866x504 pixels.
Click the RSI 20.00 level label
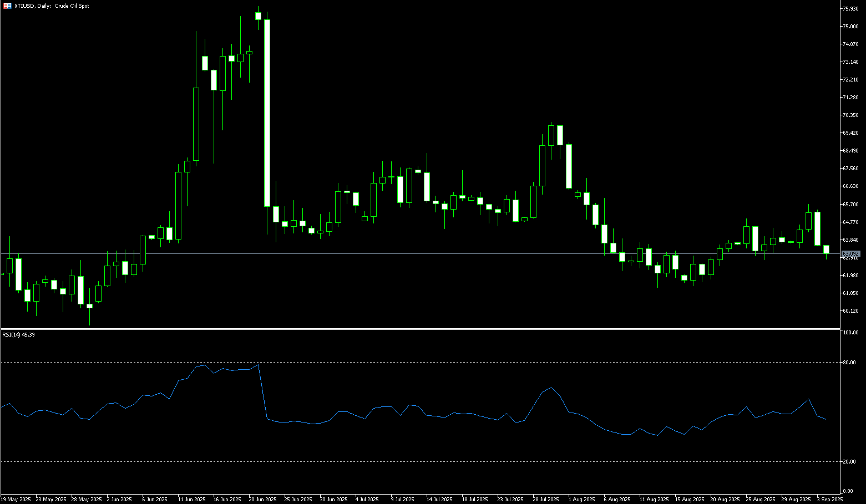(x=849, y=462)
